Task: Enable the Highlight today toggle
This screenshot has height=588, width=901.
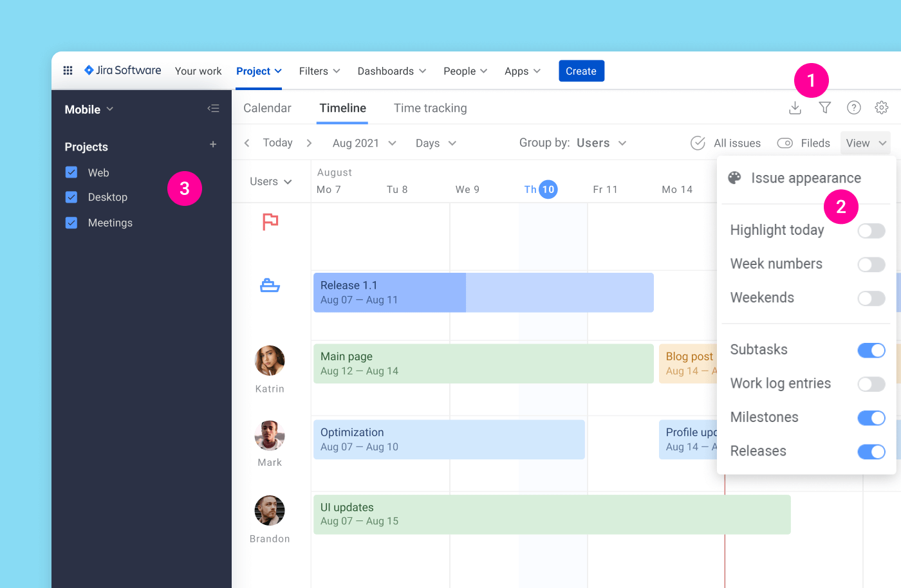Action: coord(871,230)
